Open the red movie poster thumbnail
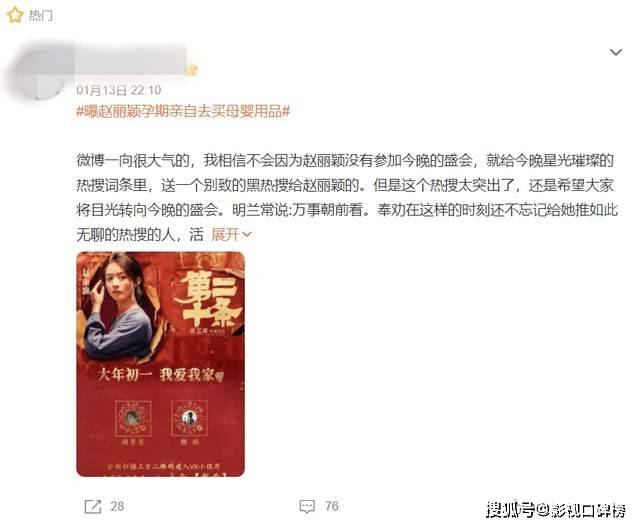 160,364
